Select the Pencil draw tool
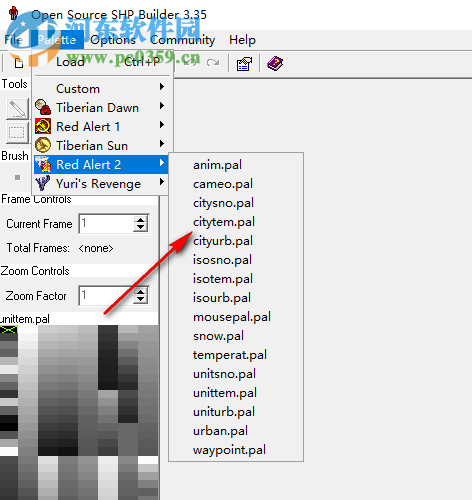The image size is (472, 500). (x=17, y=109)
